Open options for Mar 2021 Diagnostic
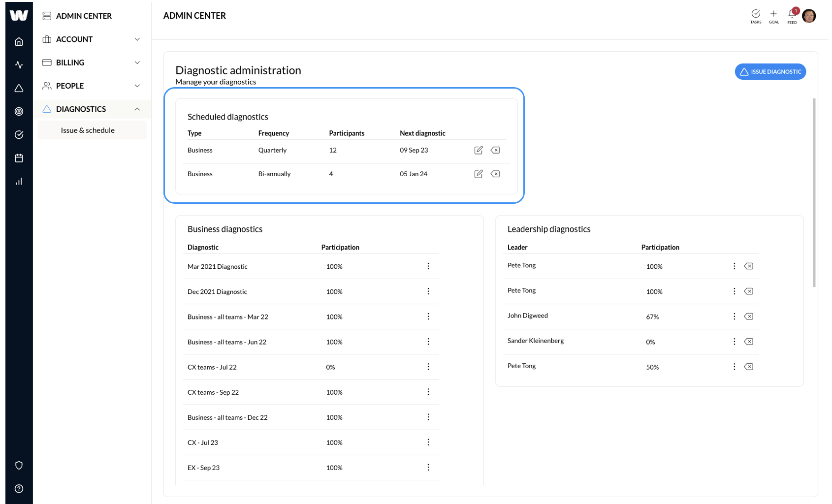This screenshot has width=832, height=504. 428,266
